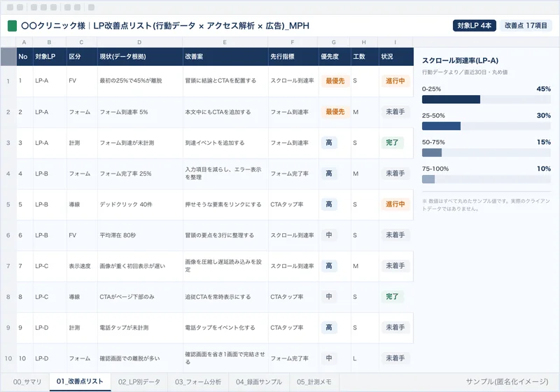
Task: Open the 03_フォーム分析 sheet tab
Action: 198,382
